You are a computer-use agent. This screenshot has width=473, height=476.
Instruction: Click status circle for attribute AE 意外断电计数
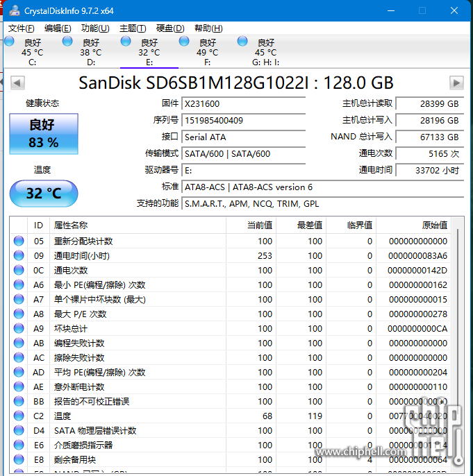[19, 386]
